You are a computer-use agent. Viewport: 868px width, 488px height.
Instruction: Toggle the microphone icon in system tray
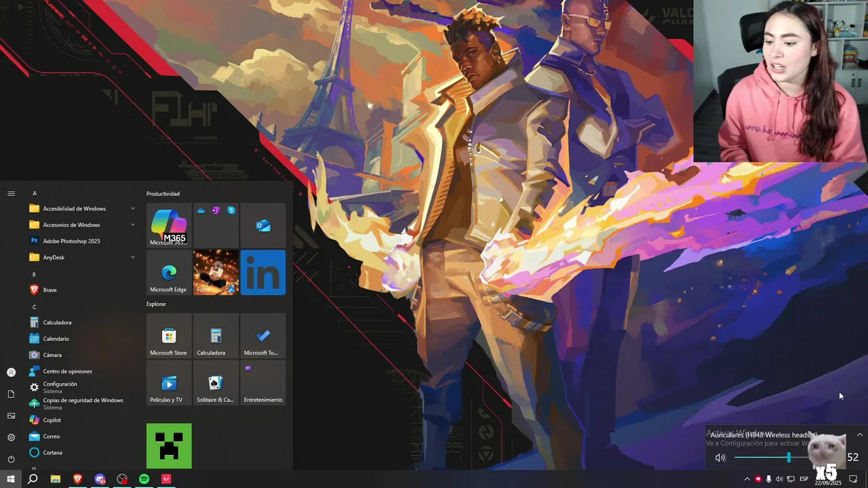tap(768, 479)
